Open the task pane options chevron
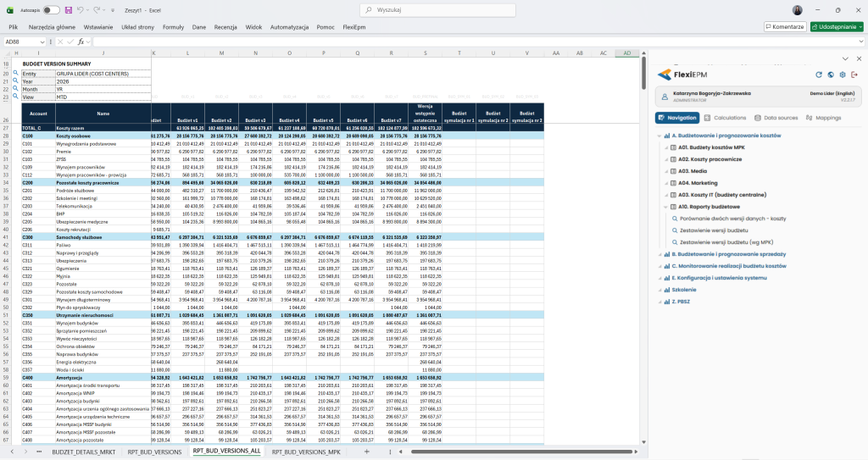The width and height of the screenshot is (868, 460). 845,58
